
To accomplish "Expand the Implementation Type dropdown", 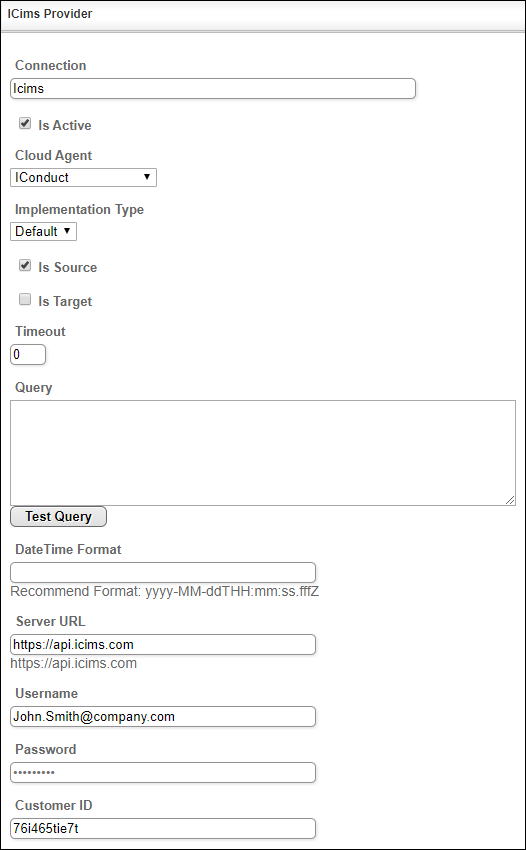I will coord(43,231).
